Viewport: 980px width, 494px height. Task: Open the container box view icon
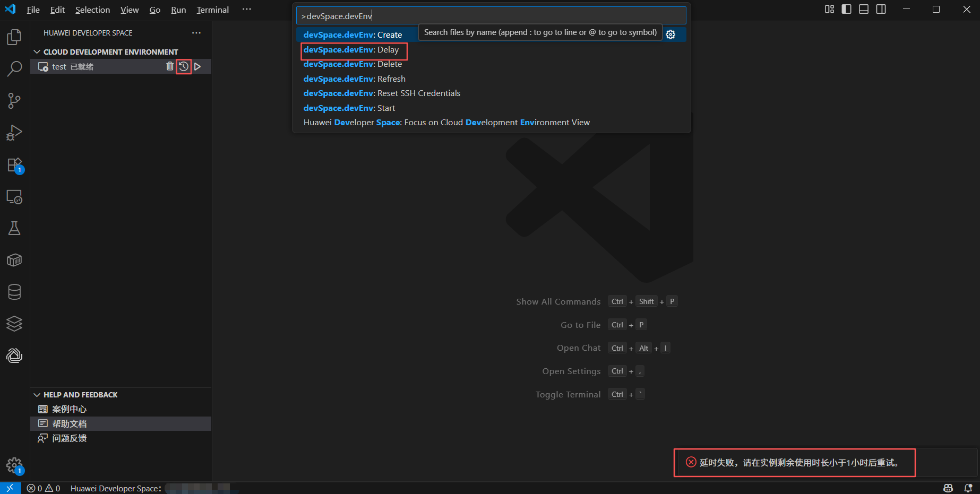coord(14,260)
